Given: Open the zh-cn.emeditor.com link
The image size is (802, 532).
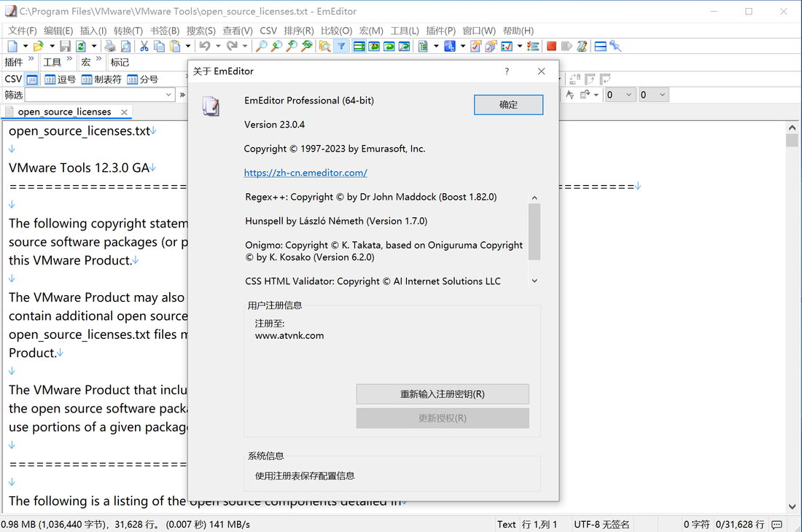Looking at the screenshot, I should pyautogui.click(x=305, y=173).
